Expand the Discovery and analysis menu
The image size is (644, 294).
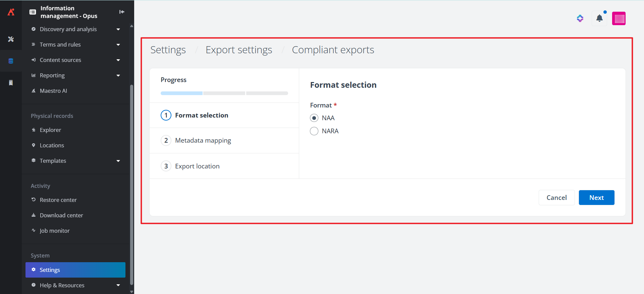coord(118,29)
